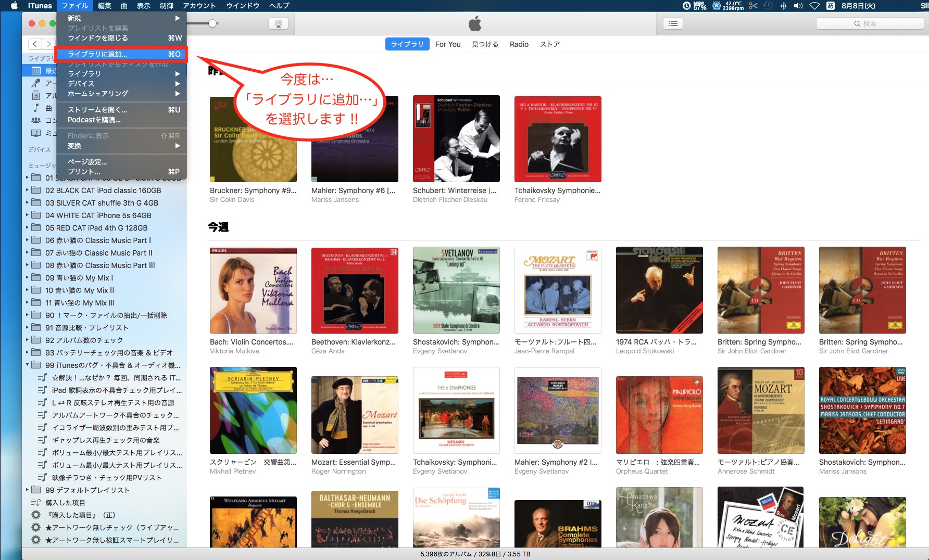Screen dimensions: 929x560
Task: Go forward with the right chevron
Action: 48,44
